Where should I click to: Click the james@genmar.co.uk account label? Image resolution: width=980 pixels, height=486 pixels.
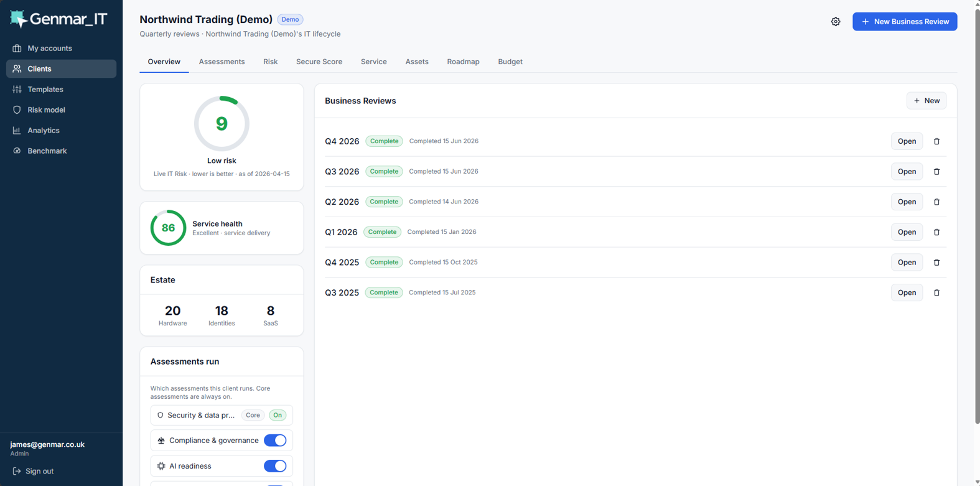point(47,444)
